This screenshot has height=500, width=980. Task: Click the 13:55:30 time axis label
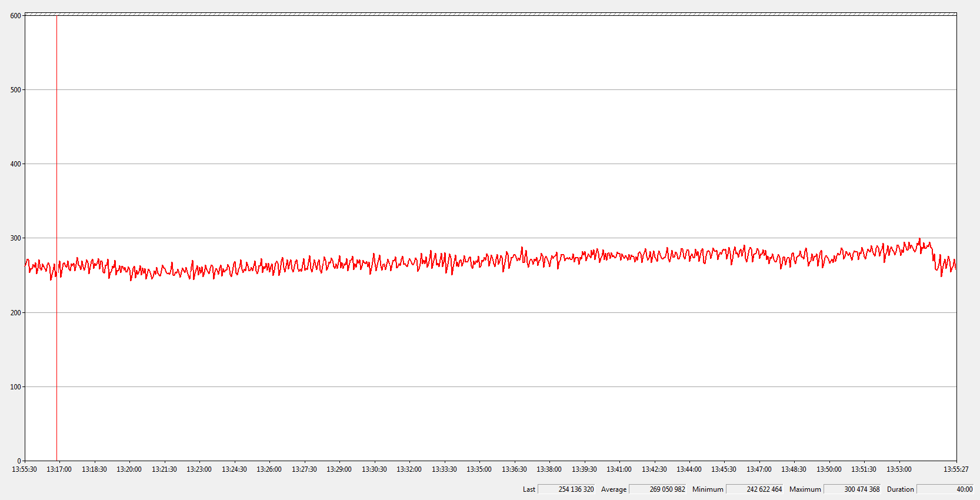(x=24, y=469)
